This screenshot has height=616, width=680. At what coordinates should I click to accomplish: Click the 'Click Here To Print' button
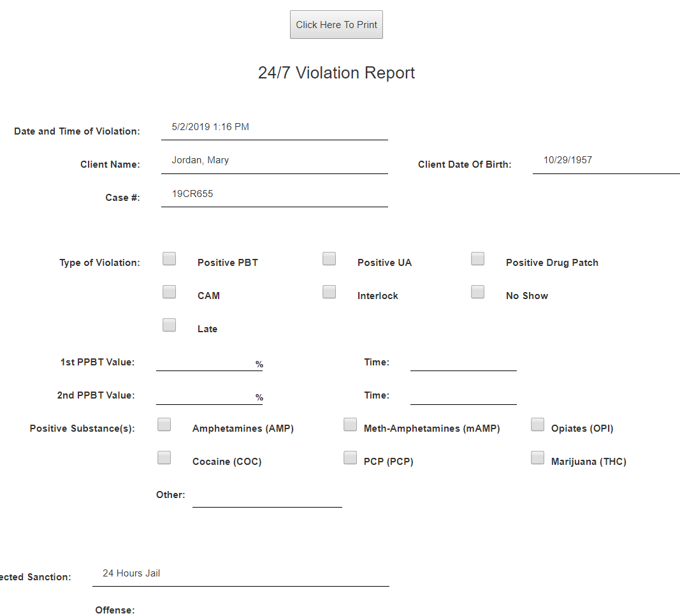coord(336,25)
